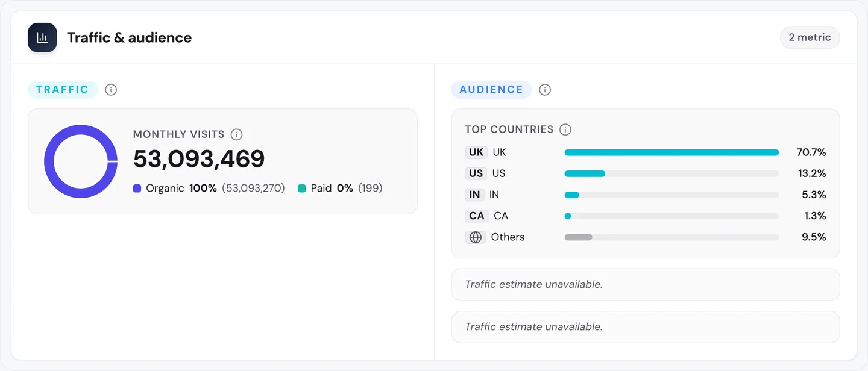Click the Traffic & audience heading

click(130, 37)
